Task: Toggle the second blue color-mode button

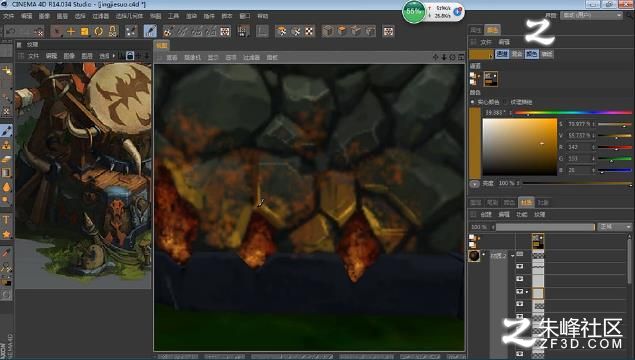Action: tap(532, 54)
